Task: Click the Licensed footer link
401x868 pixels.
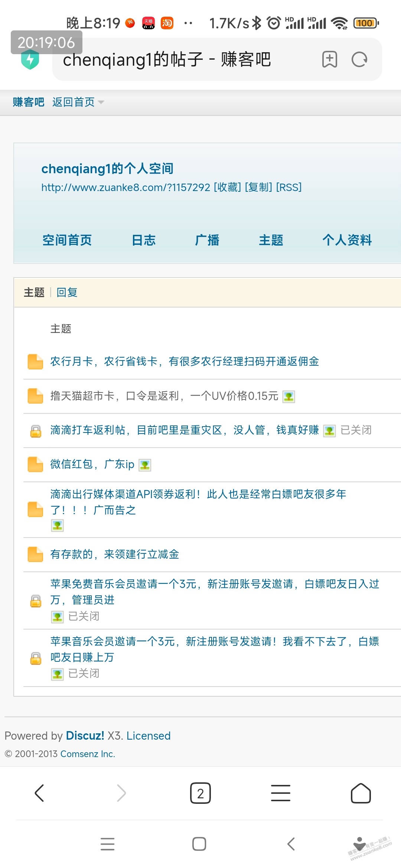Action: pyautogui.click(x=149, y=736)
